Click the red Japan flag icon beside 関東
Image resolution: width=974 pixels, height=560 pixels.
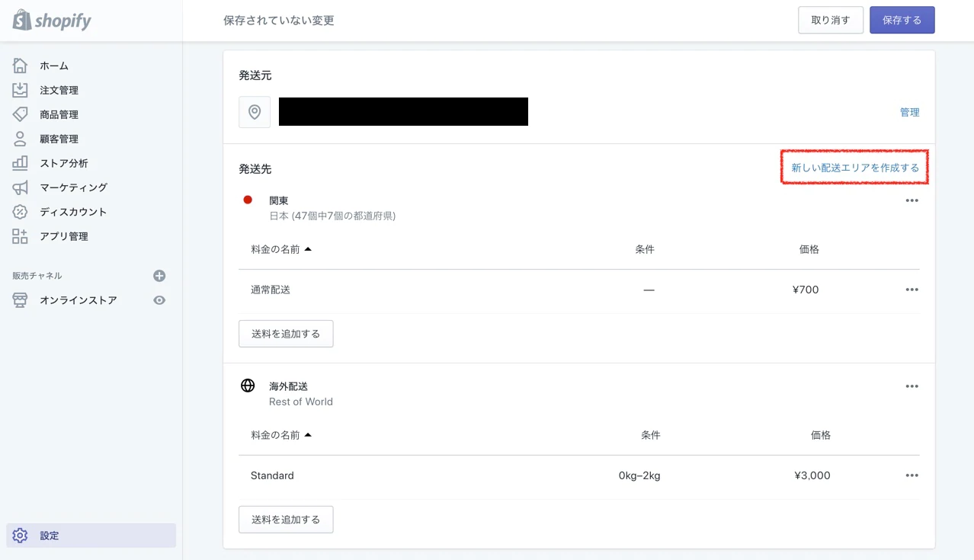[248, 200]
